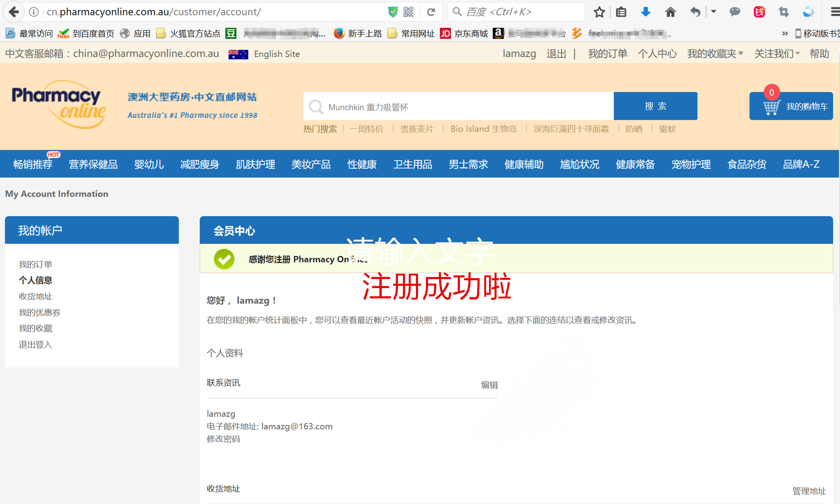This screenshot has height=504, width=840.
Task: Open 我的优惠券 in the sidebar
Action: point(39,312)
